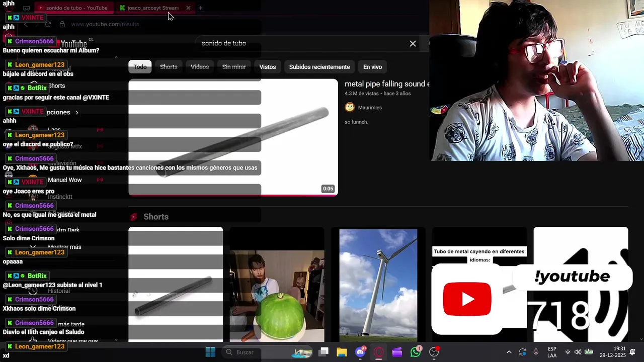Open Historial in the YouTube sidebar

pyautogui.click(x=59, y=291)
